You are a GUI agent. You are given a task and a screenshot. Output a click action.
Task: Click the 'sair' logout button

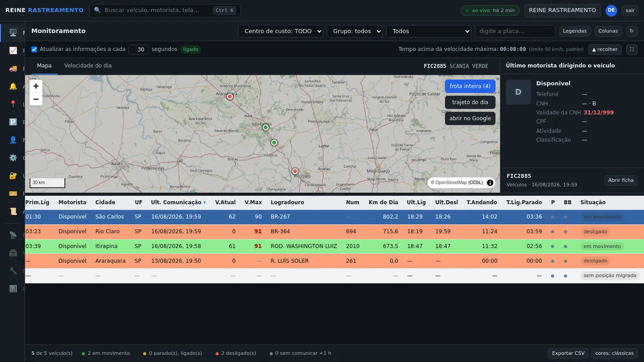pos(630,11)
